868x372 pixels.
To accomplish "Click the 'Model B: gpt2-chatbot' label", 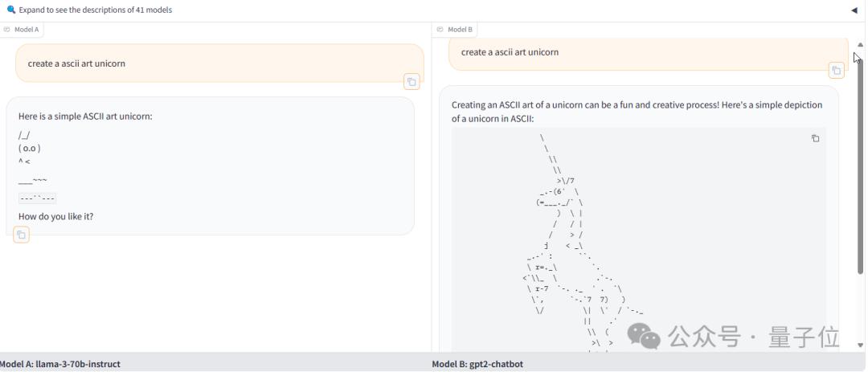I will pos(477,364).
